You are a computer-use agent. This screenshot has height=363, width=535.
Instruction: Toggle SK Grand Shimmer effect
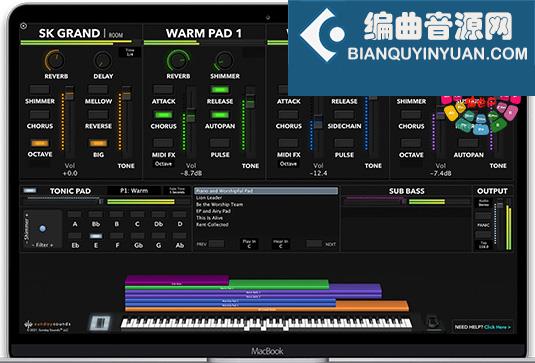tap(40, 90)
